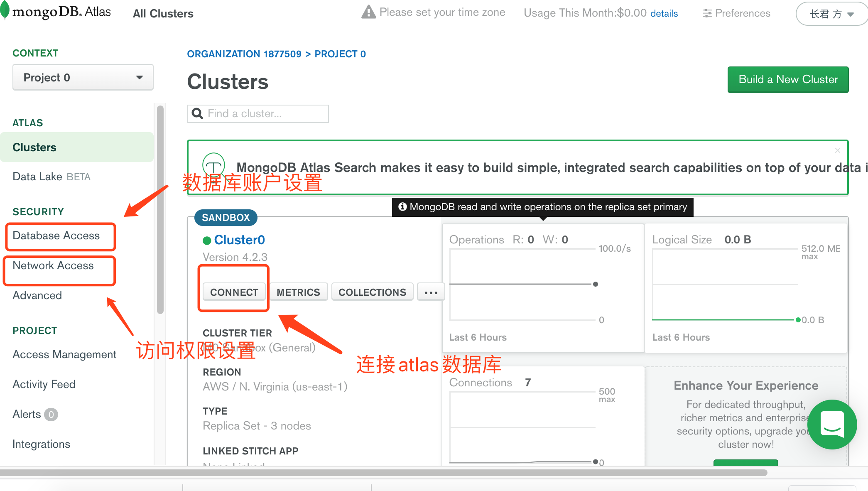Open the Intercom chat bubble
868x491 pixels.
click(832, 425)
